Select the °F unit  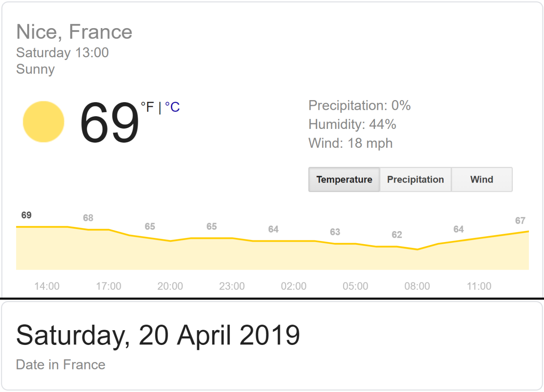tap(147, 107)
